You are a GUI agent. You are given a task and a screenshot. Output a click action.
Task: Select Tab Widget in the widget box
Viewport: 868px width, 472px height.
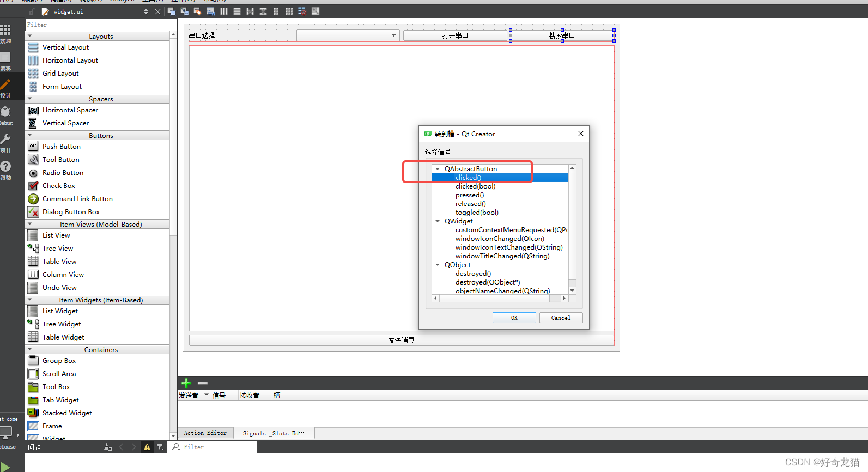pos(60,400)
